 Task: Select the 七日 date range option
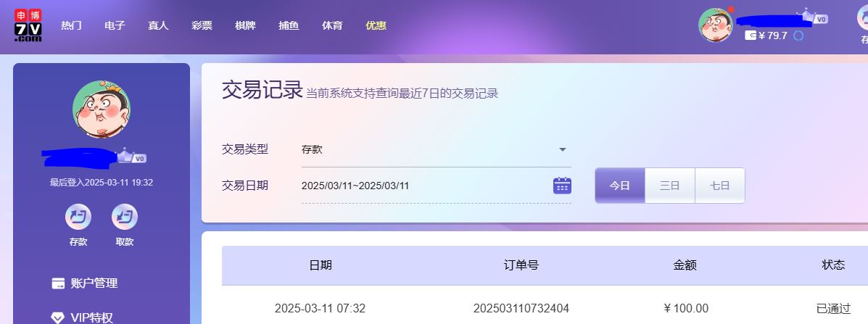tap(719, 186)
